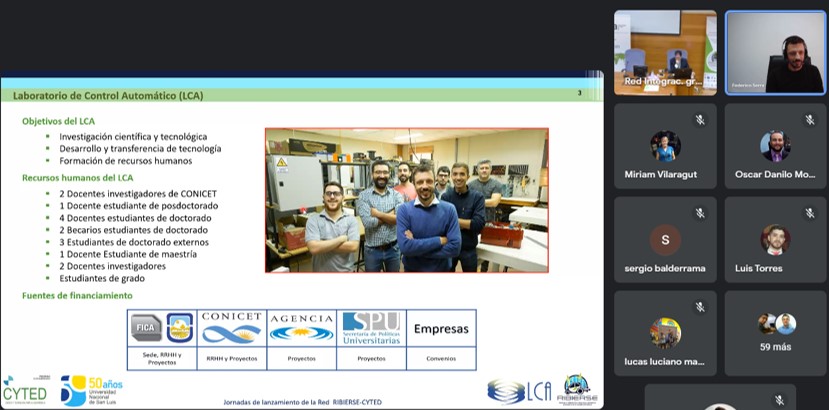Viewport: 829px width, 410px height.
Task: Click the CYTED logo on the slide footer
Action: (x=24, y=390)
